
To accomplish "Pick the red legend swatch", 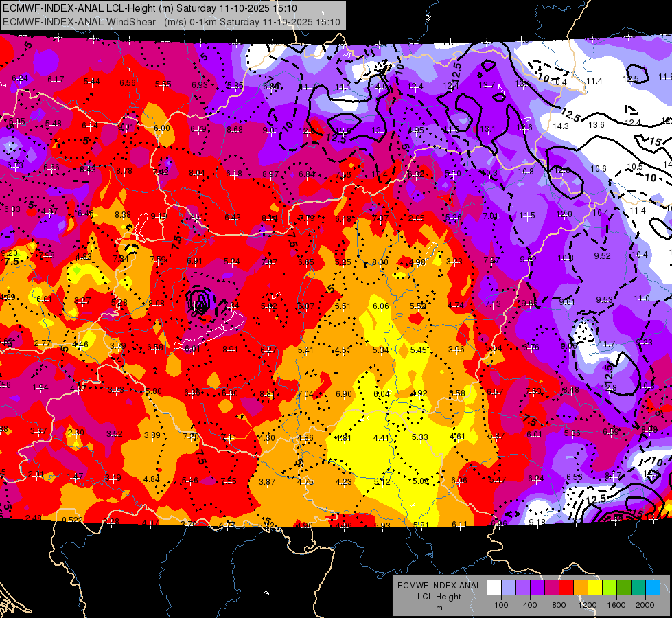I will [566, 588].
